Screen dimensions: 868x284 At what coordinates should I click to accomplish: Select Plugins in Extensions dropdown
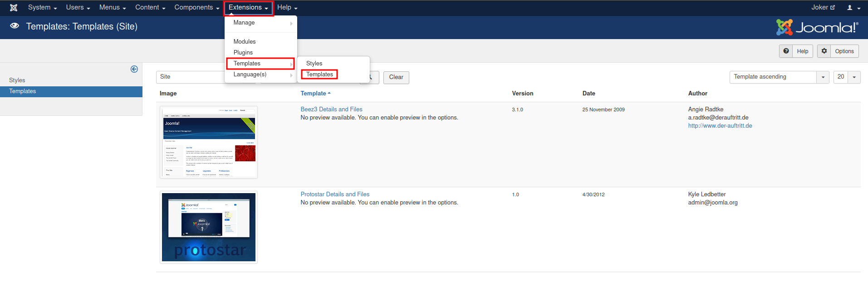click(x=261, y=52)
